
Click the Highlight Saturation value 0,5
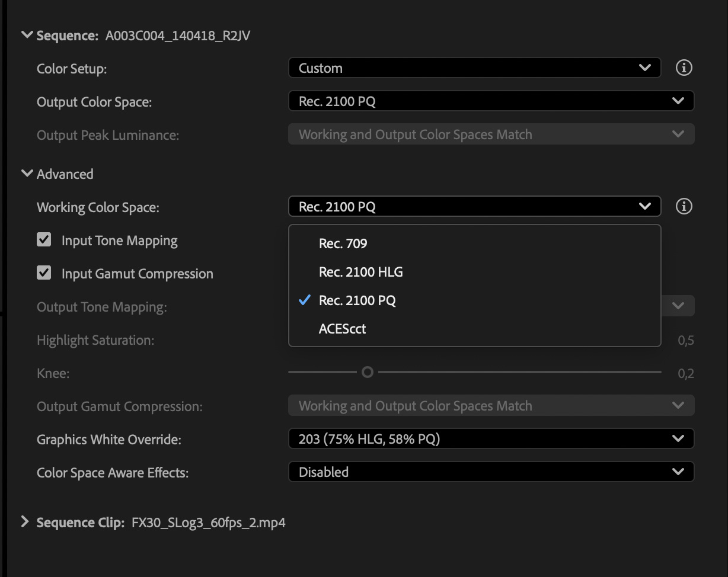tap(685, 341)
